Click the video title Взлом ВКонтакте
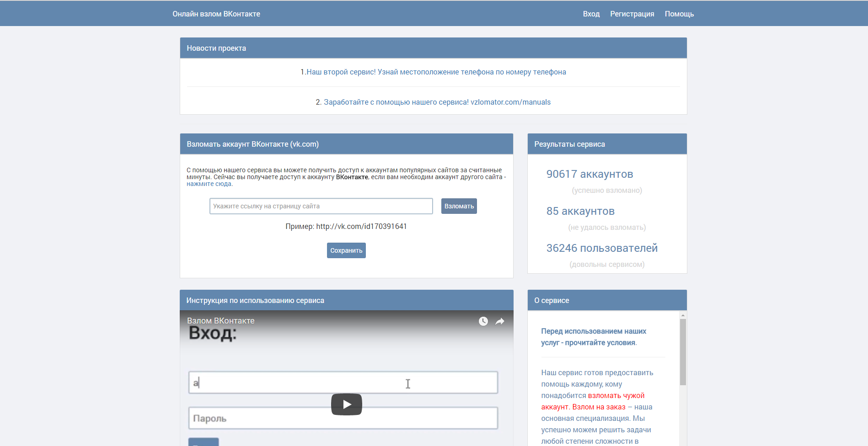This screenshot has width=868, height=446. tap(220, 321)
